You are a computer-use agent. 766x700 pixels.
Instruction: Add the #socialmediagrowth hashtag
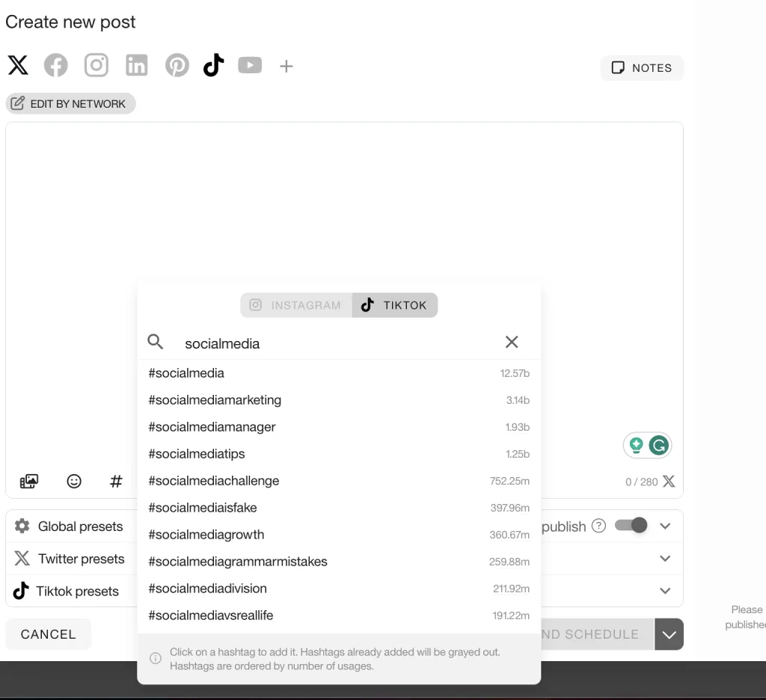coord(339,535)
